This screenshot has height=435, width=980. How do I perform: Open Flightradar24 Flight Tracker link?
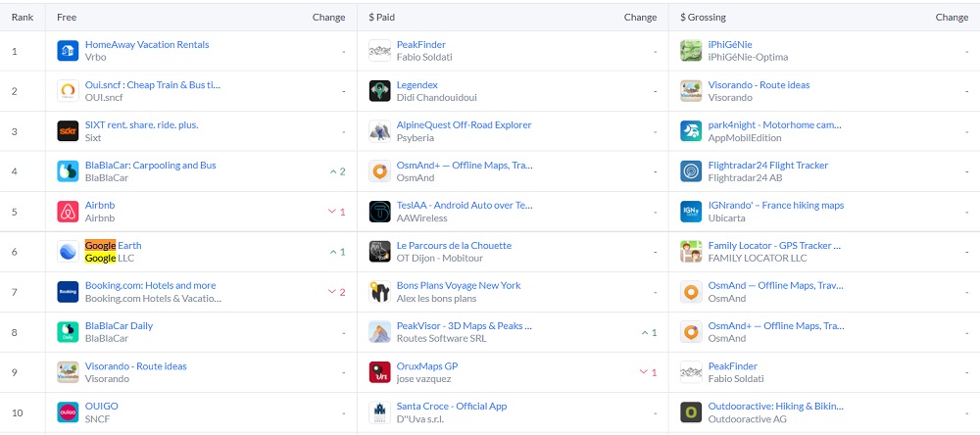click(768, 165)
